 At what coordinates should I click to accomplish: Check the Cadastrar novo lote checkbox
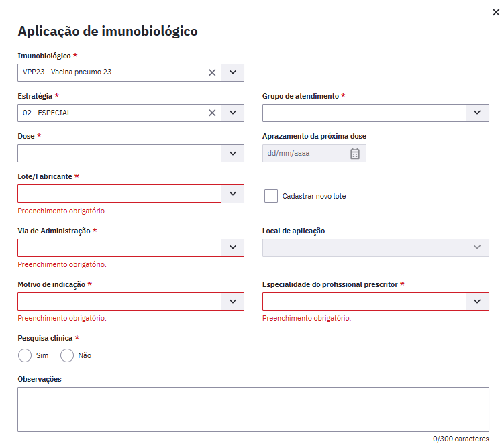coord(271,196)
